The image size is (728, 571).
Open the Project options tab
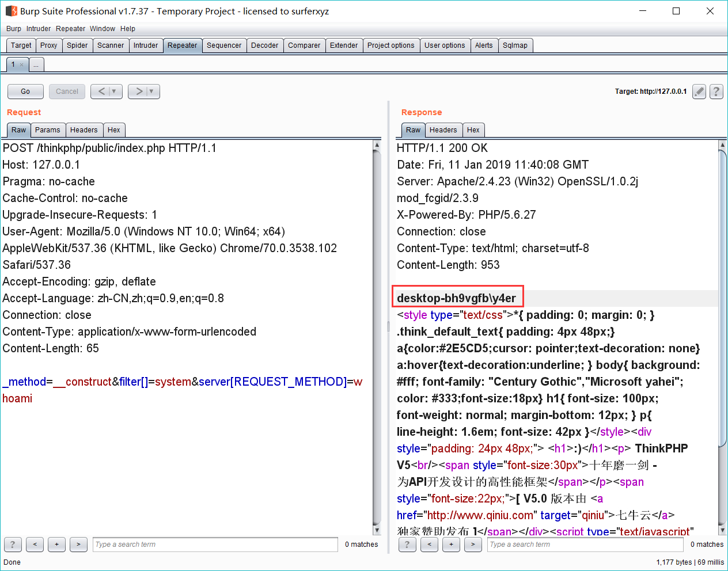point(391,45)
